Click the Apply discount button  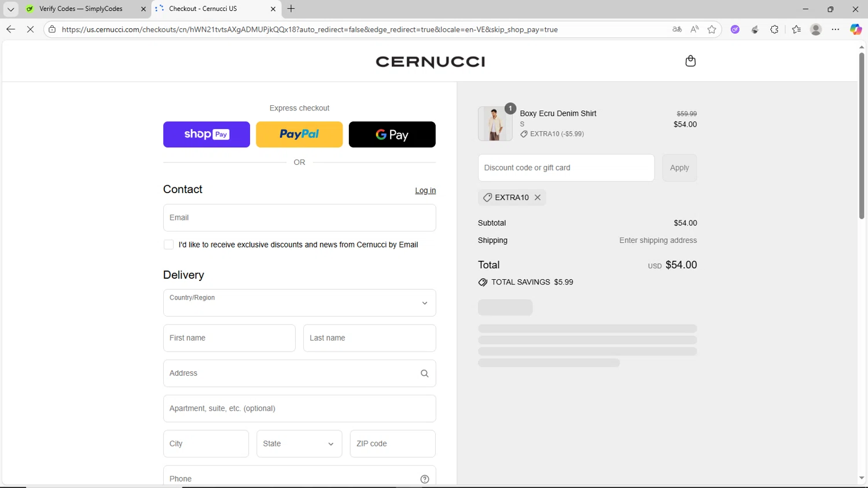(x=679, y=168)
